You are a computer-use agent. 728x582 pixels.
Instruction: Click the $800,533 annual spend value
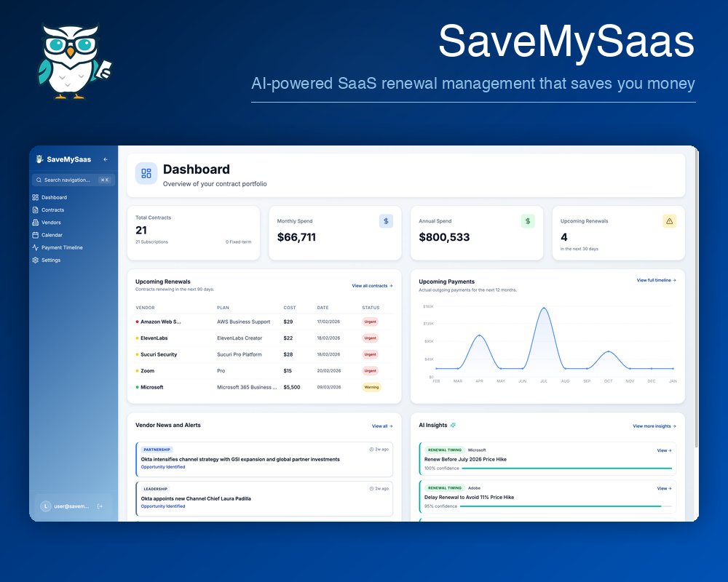coord(444,237)
